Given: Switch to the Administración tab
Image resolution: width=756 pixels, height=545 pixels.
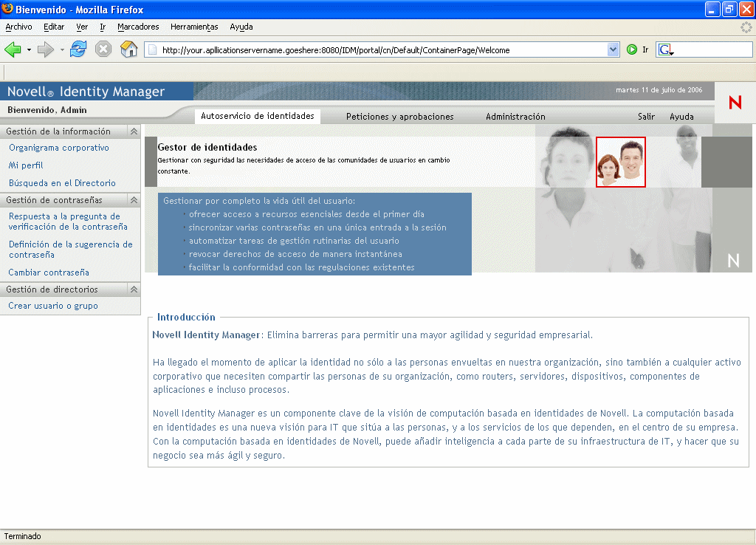Looking at the screenshot, I should 515,117.
